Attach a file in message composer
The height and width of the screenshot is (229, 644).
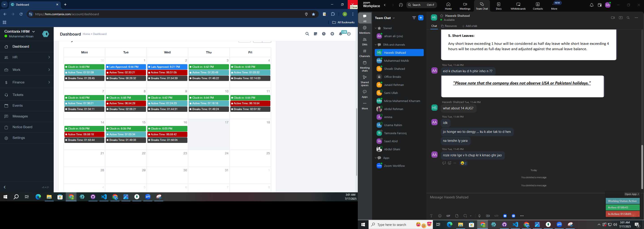pyautogui.click(x=457, y=216)
